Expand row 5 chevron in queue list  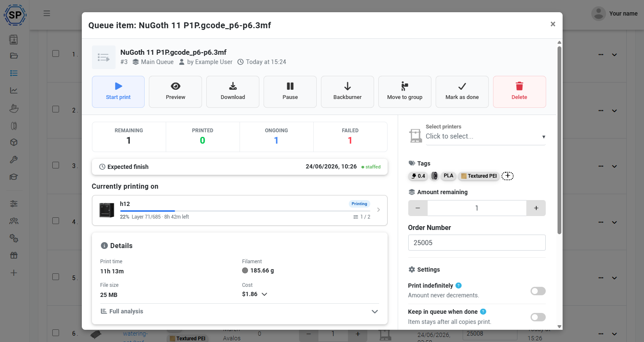[x=614, y=278]
